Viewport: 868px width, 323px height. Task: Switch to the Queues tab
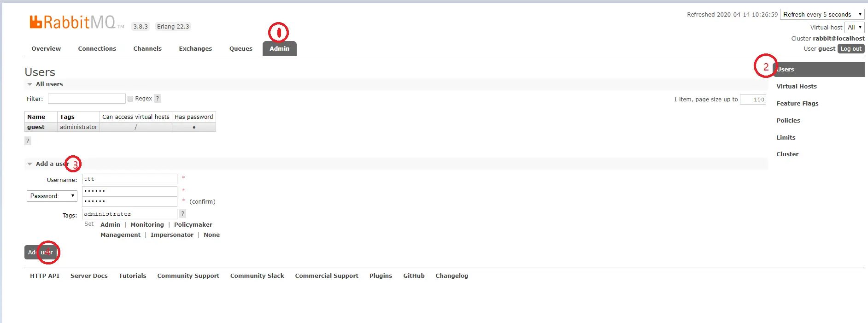tap(241, 48)
